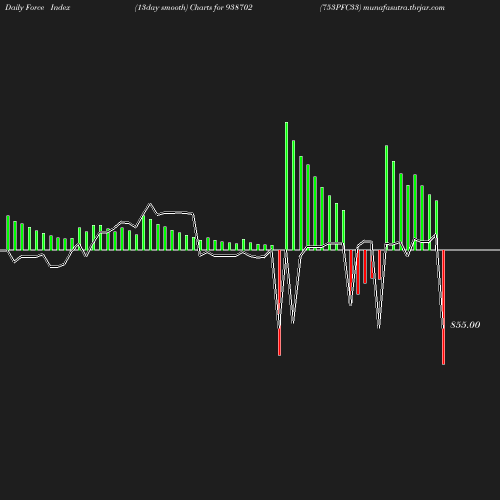Click the last red bar beside 855.00
Image resolution: width=500 pixels, height=500 pixels.
pyautogui.click(x=443, y=307)
